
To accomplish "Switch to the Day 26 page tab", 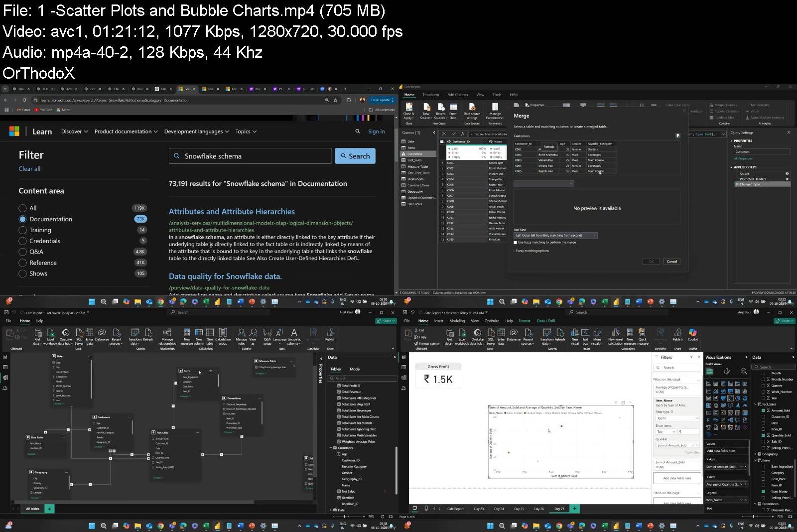I will (x=539, y=509).
